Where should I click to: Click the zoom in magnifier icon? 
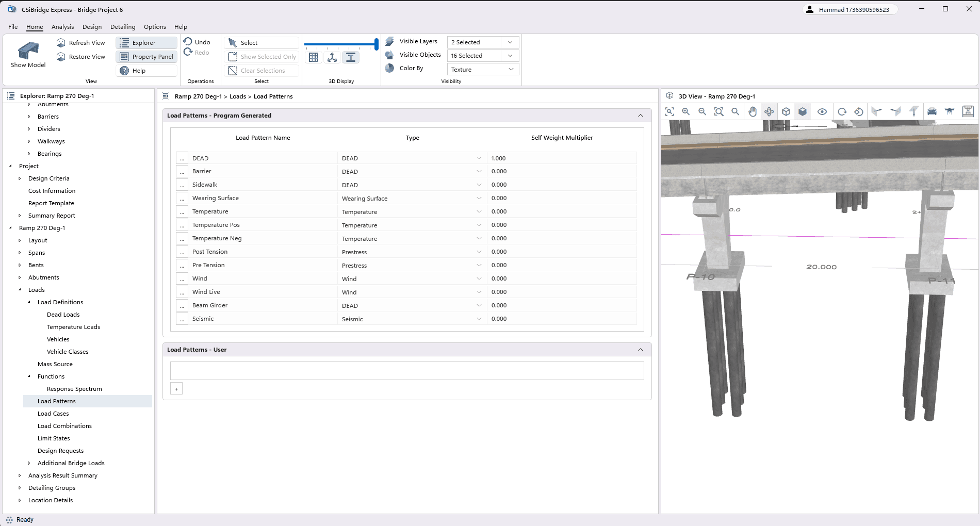click(x=686, y=112)
